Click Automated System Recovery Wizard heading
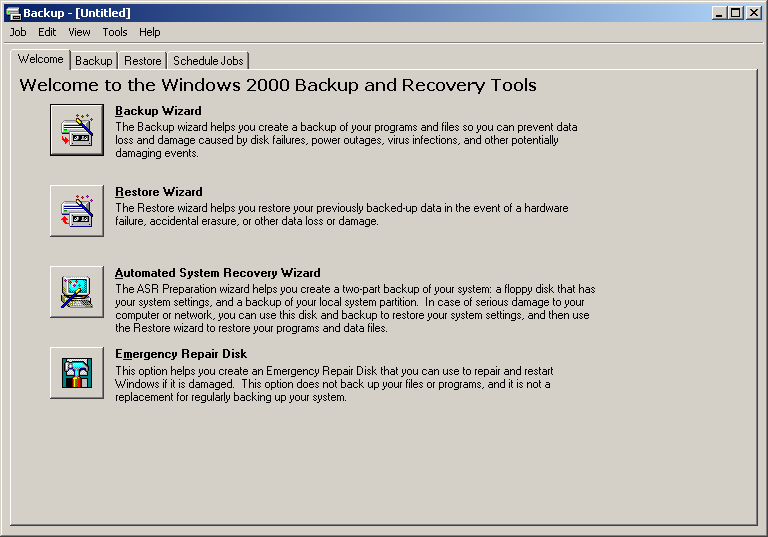The image size is (768, 537). point(217,273)
